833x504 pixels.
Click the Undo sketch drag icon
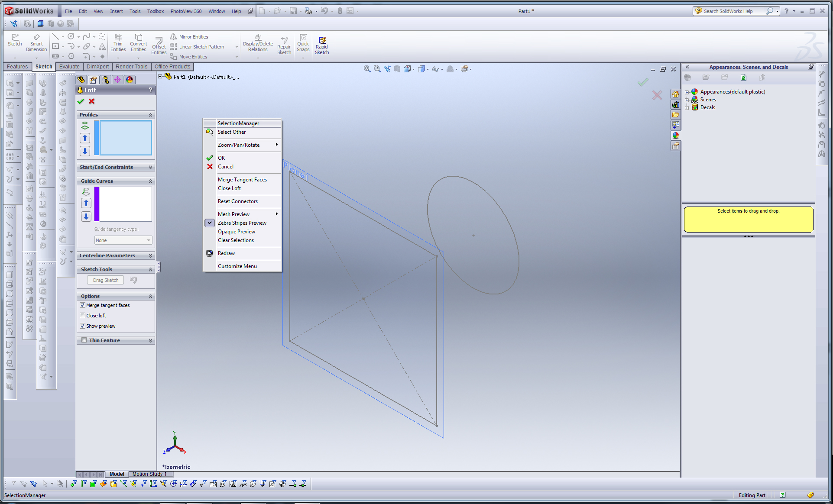[133, 280]
